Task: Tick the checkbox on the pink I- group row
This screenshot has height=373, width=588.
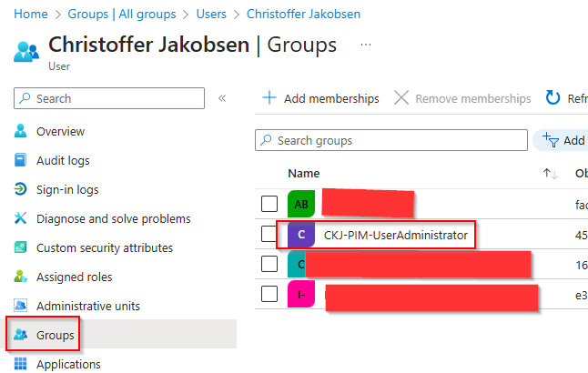Action: click(x=269, y=293)
